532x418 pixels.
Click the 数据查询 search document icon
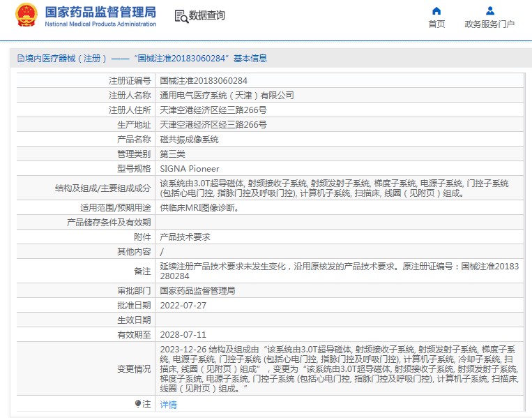[x=181, y=16]
